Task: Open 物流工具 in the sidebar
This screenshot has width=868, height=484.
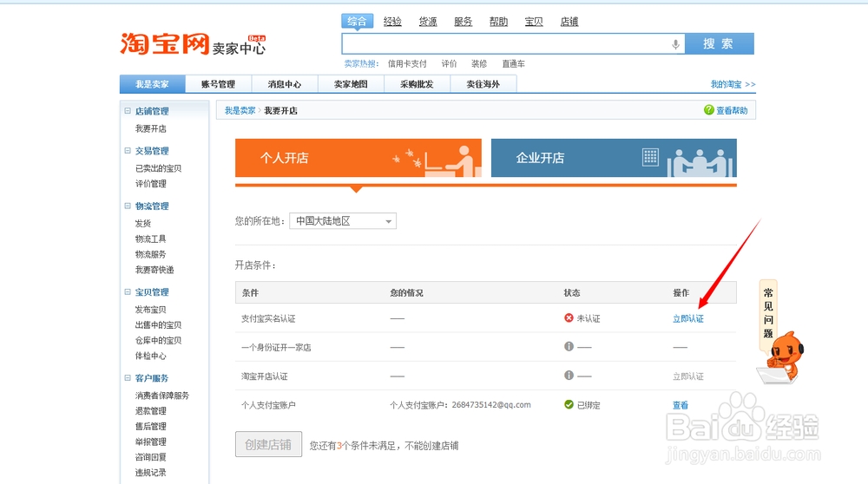Action: tap(150, 239)
